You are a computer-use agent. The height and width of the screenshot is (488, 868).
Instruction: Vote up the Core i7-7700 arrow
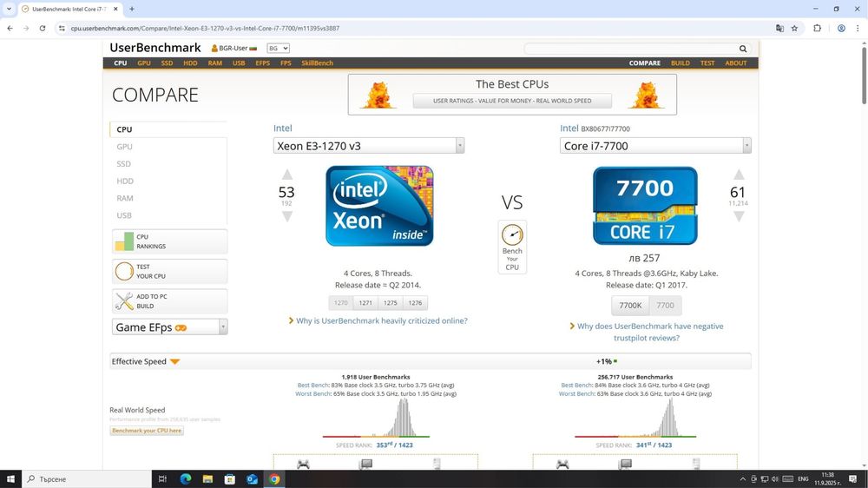pos(739,175)
